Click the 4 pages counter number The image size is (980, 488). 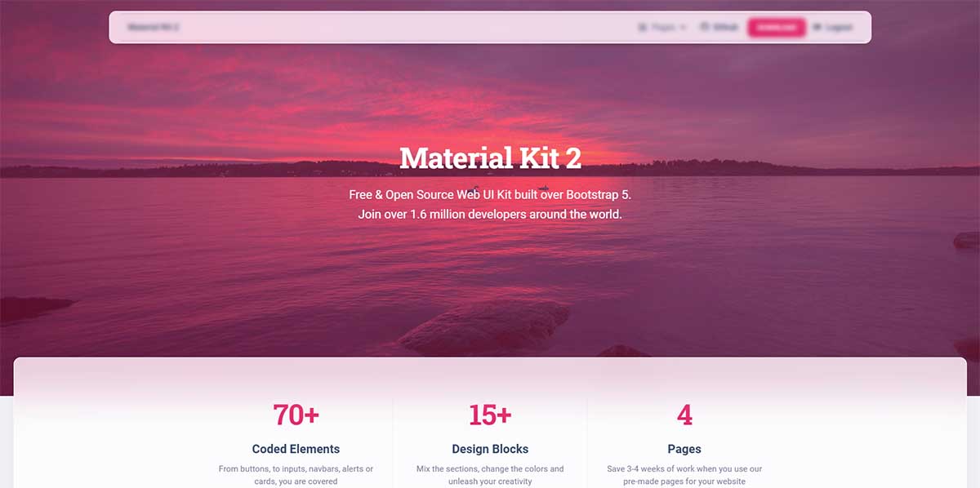tap(684, 415)
